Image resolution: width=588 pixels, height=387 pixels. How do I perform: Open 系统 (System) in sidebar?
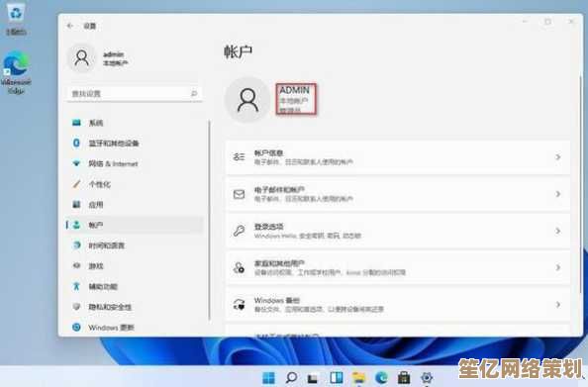click(135, 123)
